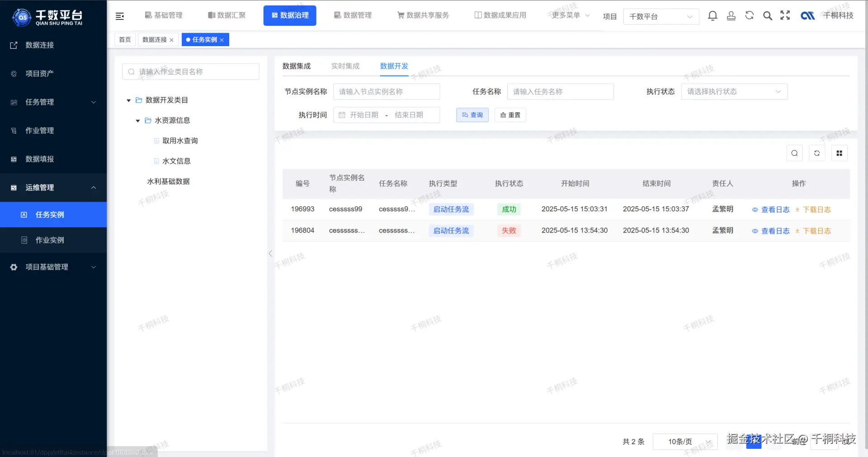This screenshot has width=868, height=457.
Task: Toggle fullscreen mode icon
Action: point(785,15)
